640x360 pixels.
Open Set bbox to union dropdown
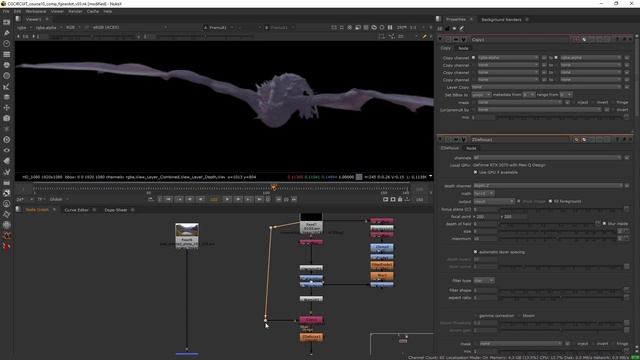click(x=481, y=95)
